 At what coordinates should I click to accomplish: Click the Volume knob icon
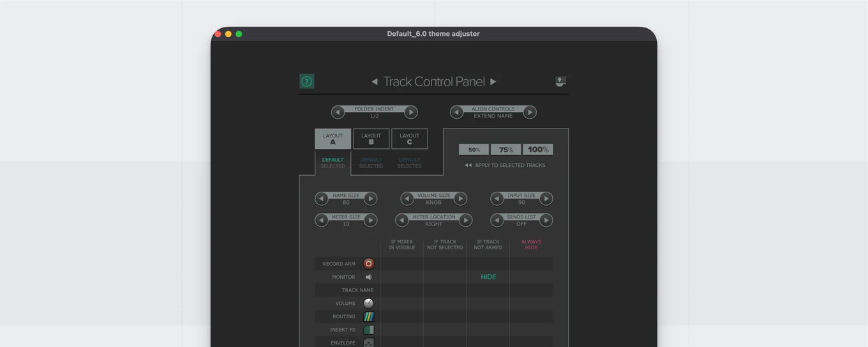tap(368, 303)
